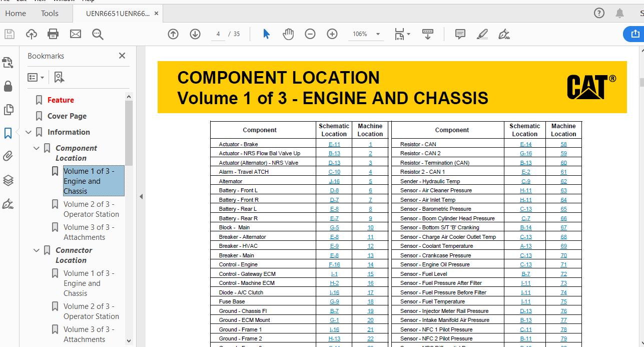Open the signatures pen icon in sidebar
Screen dimensions: 644x347
coord(8,204)
